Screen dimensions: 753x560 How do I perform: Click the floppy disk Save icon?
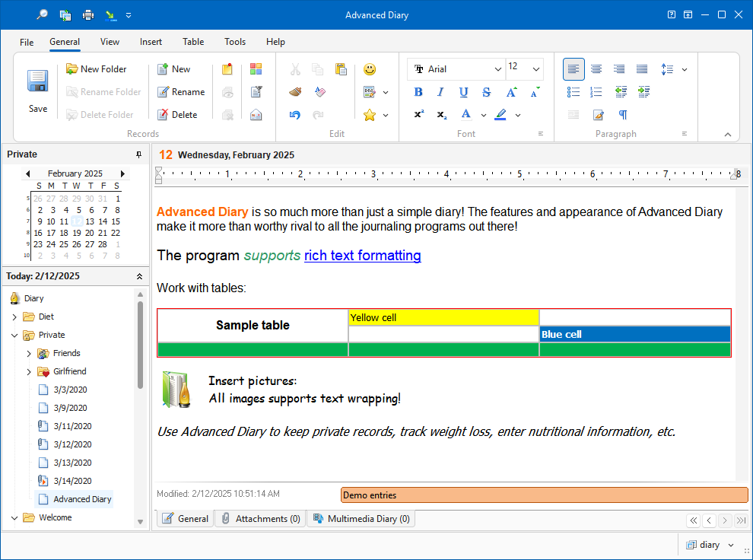coord(37,81)
